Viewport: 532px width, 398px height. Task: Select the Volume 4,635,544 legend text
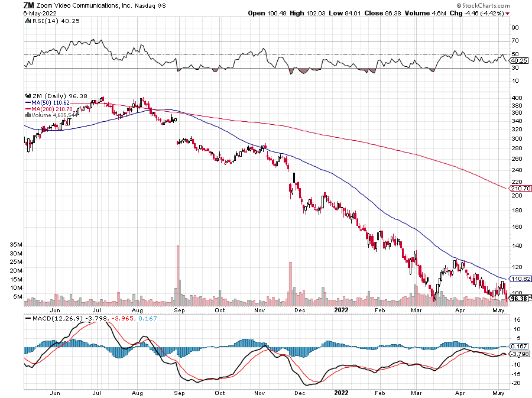54,115
